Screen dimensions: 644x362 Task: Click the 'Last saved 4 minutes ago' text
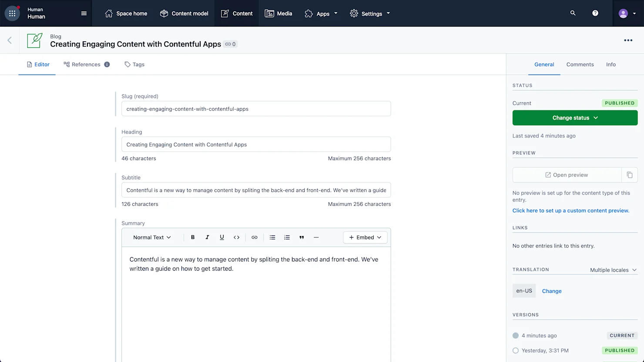[x=544, y=136]
